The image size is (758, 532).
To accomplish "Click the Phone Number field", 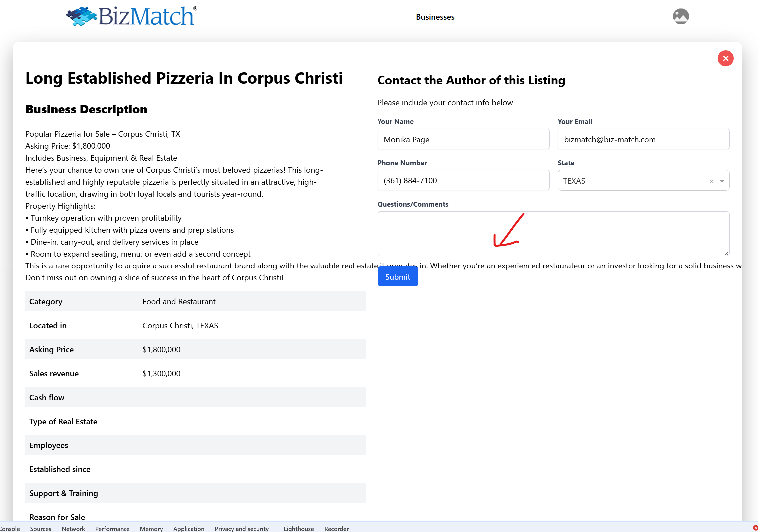I will click(463, 180).
